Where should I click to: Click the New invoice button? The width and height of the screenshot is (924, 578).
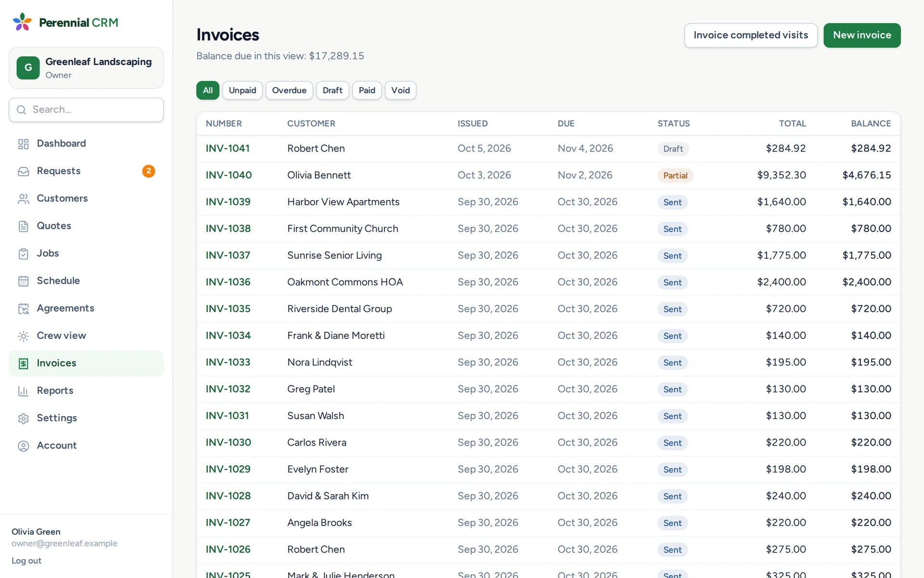point(862,35)
